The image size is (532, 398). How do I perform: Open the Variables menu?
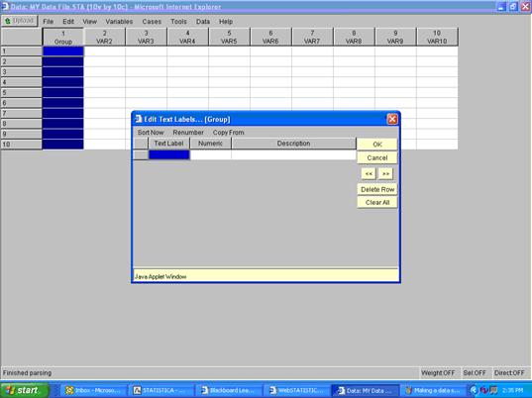pyautogui.click(x=119, y=22)
